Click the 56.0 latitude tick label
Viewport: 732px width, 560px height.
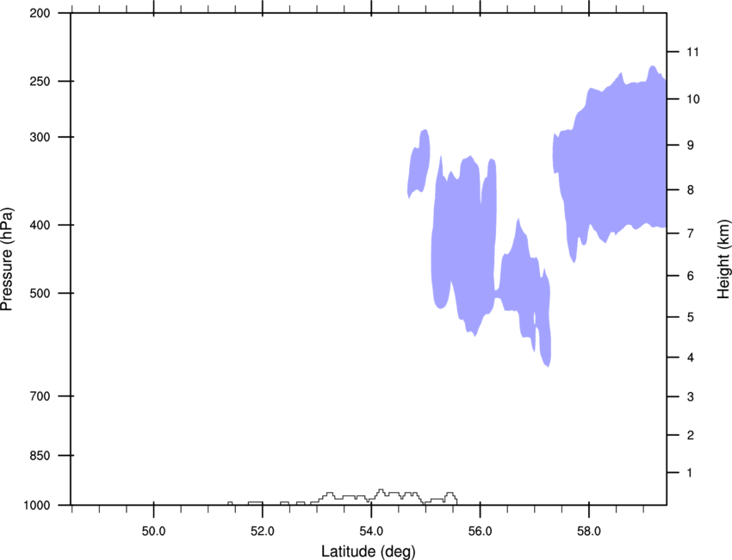(479, 527)
